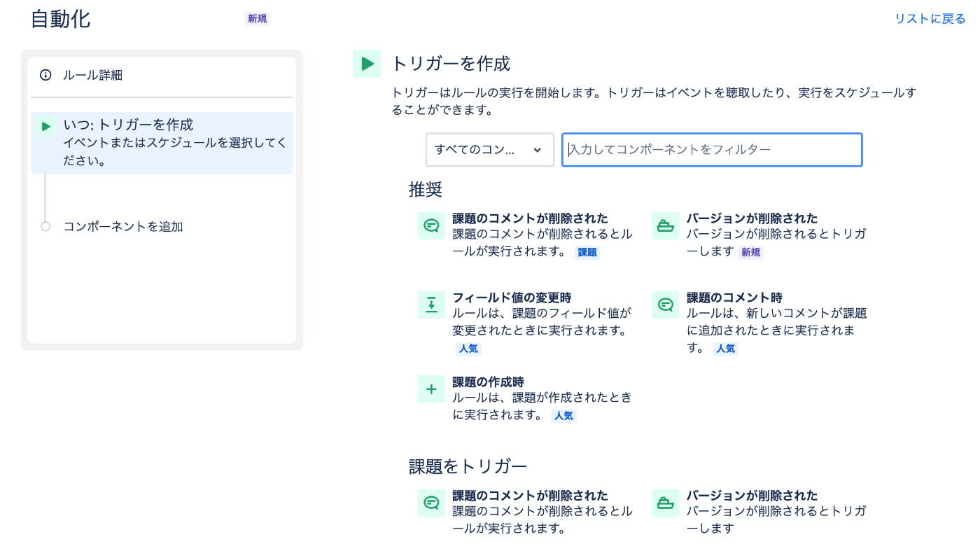Click the info icon next to ルール詳細
This screenshot has width=980, height=551.
pos(45,75)
